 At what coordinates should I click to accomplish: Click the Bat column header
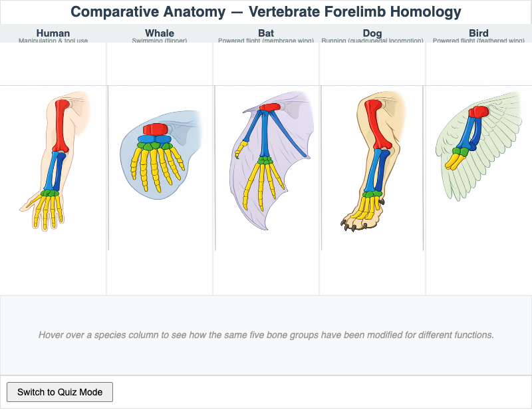(266, 33)
